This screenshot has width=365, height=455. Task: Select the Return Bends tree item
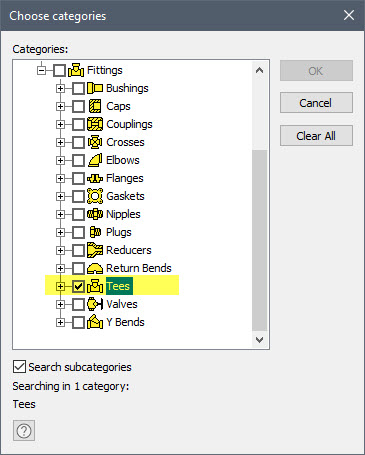pos(139,268)
